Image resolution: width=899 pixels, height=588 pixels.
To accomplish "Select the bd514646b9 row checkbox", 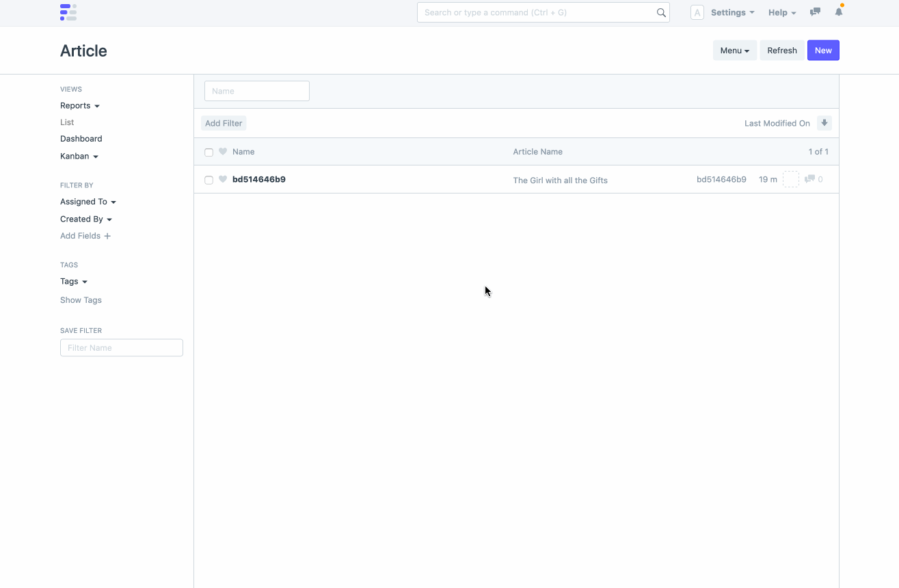I will click(x=209, y=180).
